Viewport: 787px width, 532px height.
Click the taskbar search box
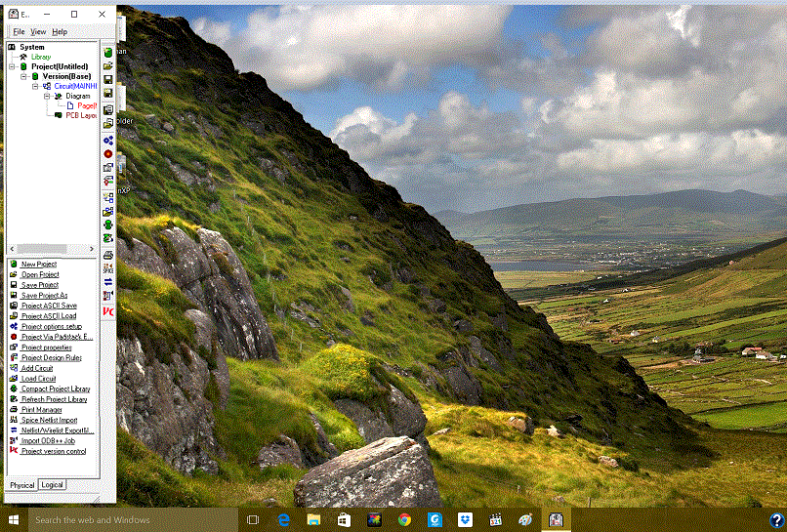point(133,520)
